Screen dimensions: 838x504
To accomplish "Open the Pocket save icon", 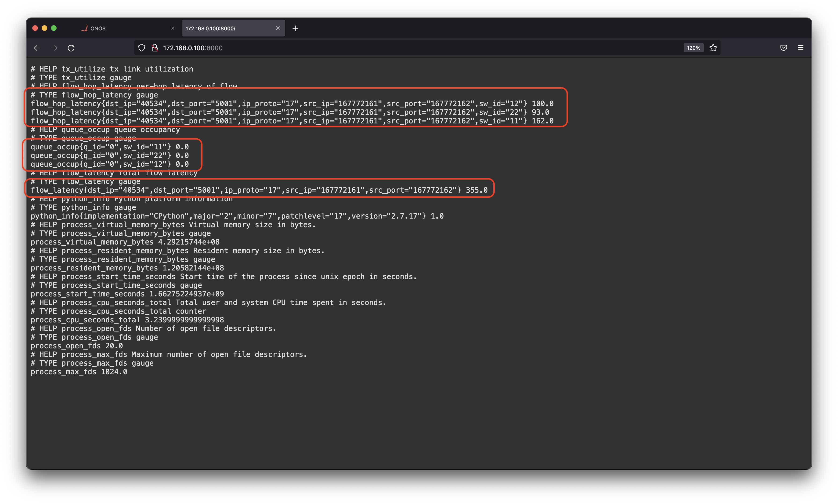I will pyautogui.click(x=784, y=48).
